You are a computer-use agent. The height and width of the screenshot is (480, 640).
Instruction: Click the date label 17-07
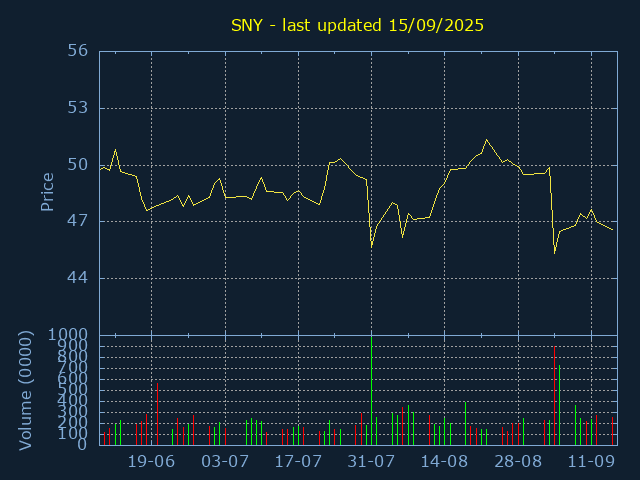coord(298,462)
